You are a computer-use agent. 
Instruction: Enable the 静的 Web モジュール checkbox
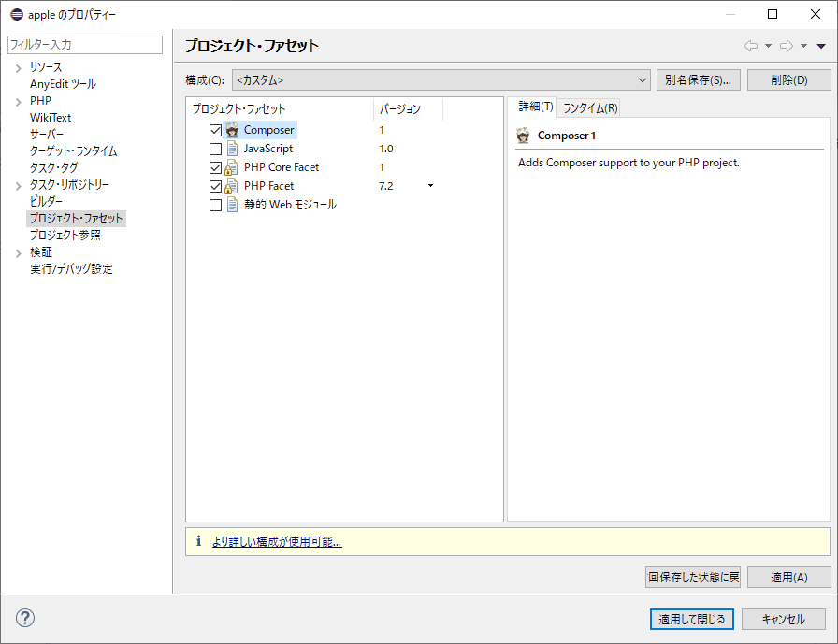click(x=216, y=206)
